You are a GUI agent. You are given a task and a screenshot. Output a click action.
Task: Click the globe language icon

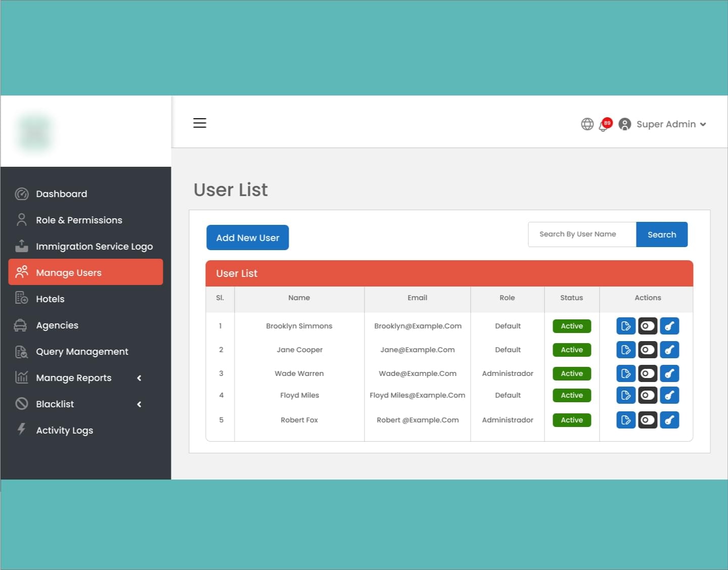(587, 124)
